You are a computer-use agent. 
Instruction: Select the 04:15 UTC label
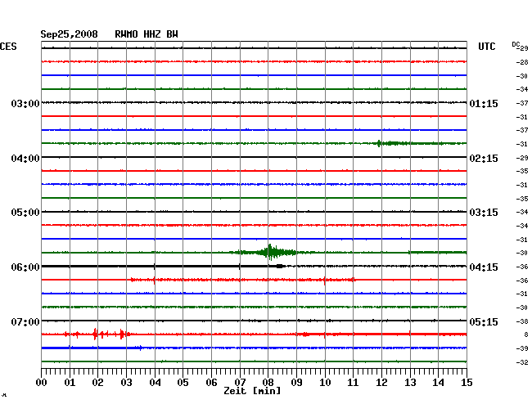point(484,267)
